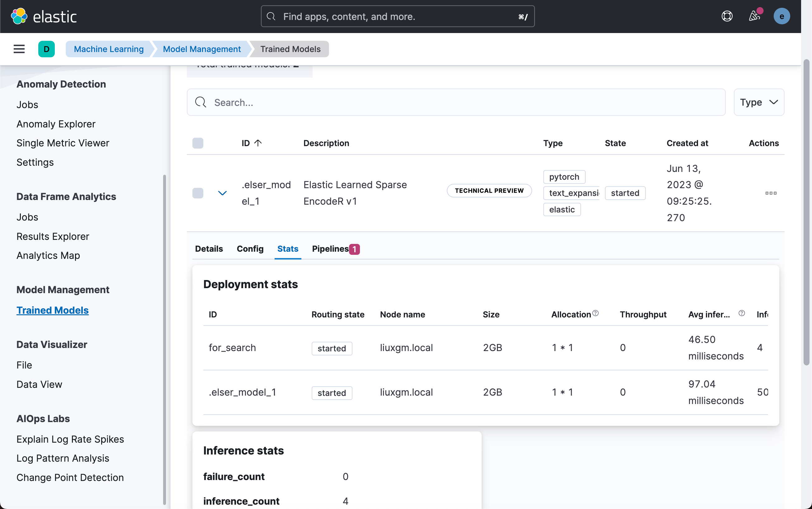Check the .elser_model_1 row checkbox
Viewport: 812px width, 509px height.
(198, 193)
